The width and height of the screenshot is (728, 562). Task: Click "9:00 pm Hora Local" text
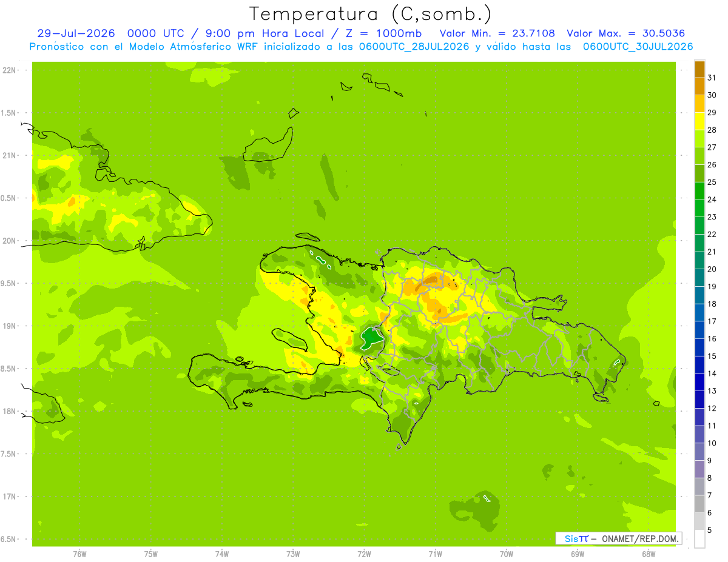click(264, 33)
